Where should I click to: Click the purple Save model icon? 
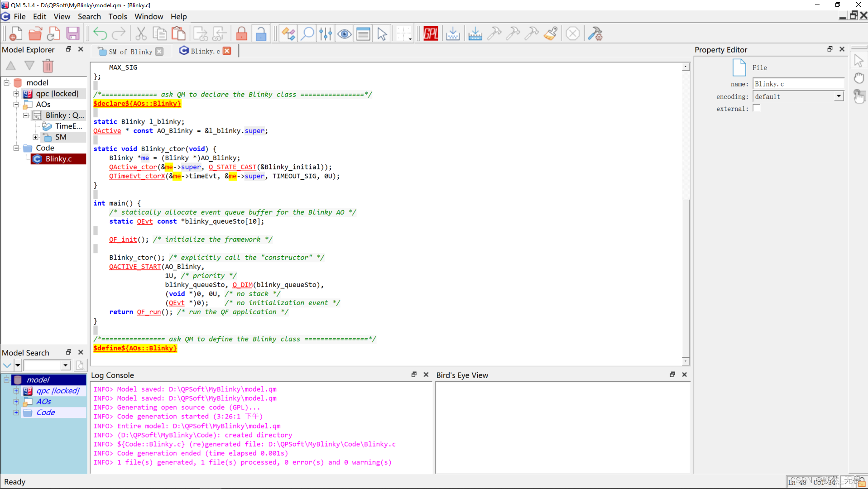click(x=72, y=34)
